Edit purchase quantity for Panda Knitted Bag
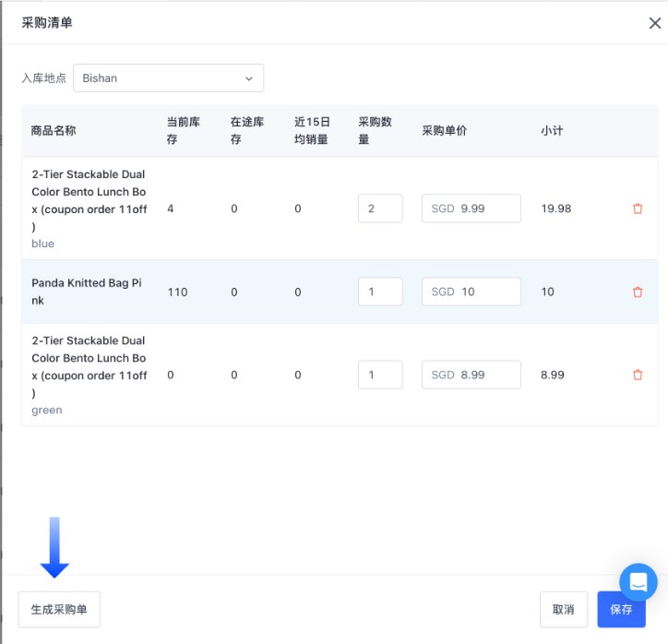This screenshot has width=668, height=644. point(380,292)
